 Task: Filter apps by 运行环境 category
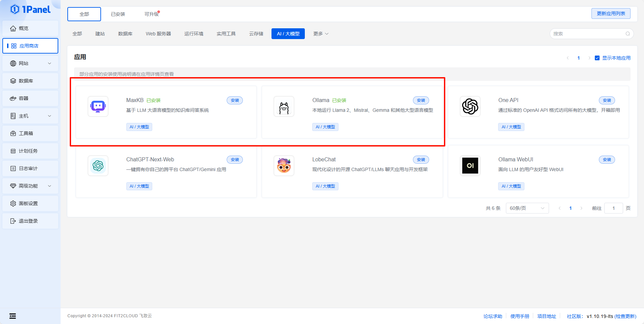[194, 34]
